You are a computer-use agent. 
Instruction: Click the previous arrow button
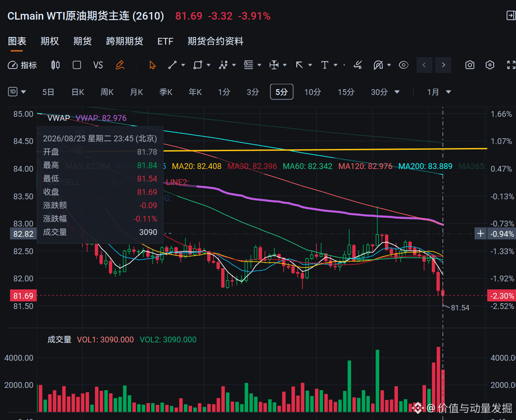[x=424, y=65]
